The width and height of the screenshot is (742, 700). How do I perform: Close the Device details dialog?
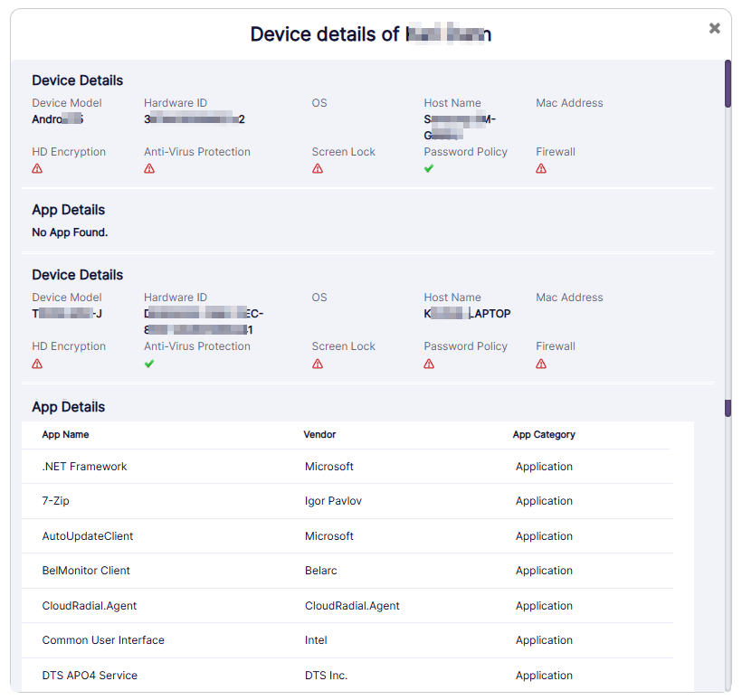714,28
